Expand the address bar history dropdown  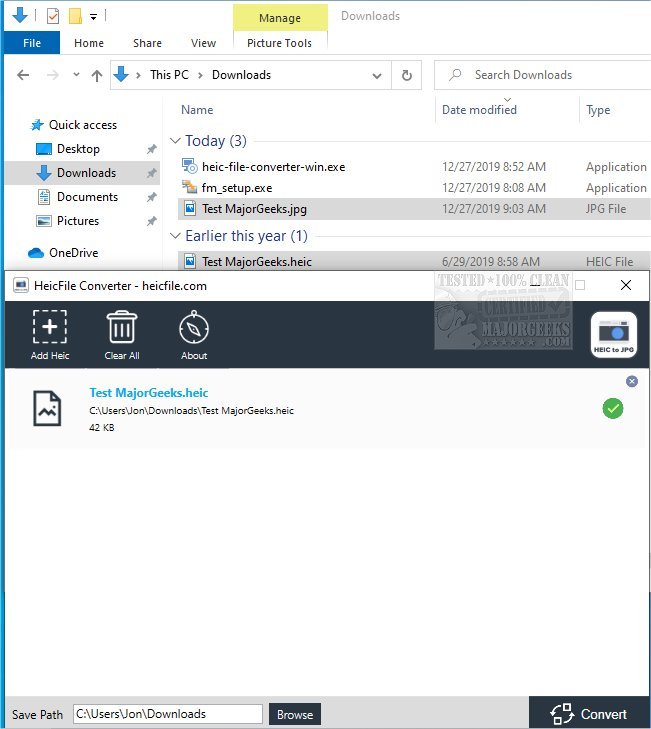377,75
